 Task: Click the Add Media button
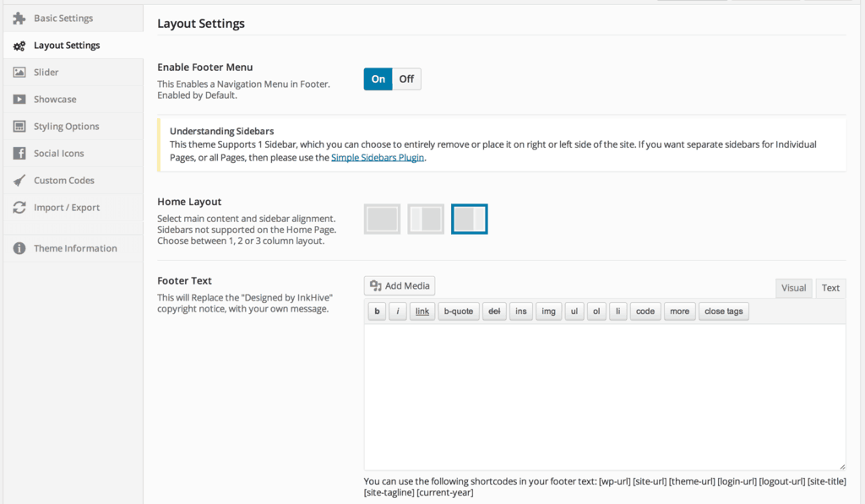(400, 285)
